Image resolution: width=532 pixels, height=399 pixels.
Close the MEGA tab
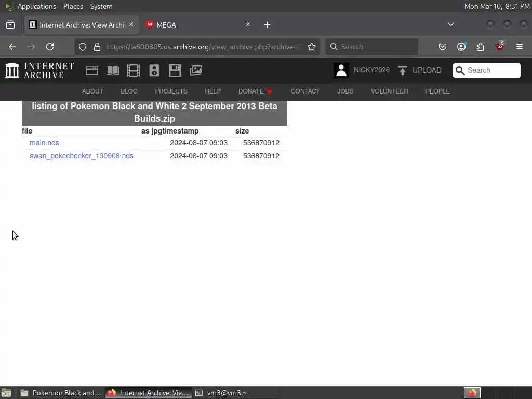248,24
